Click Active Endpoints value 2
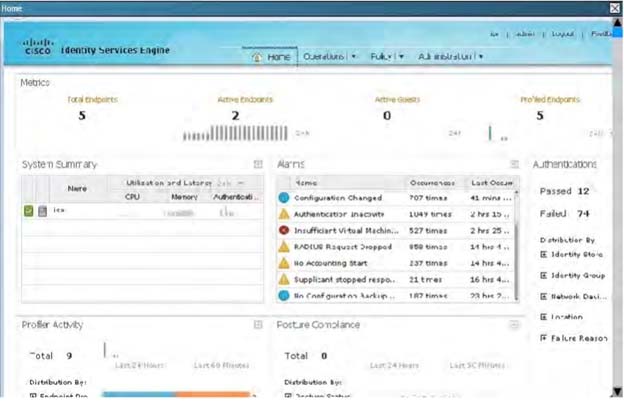The height and width of the screenshot is (402, 624). click(236, 116)
